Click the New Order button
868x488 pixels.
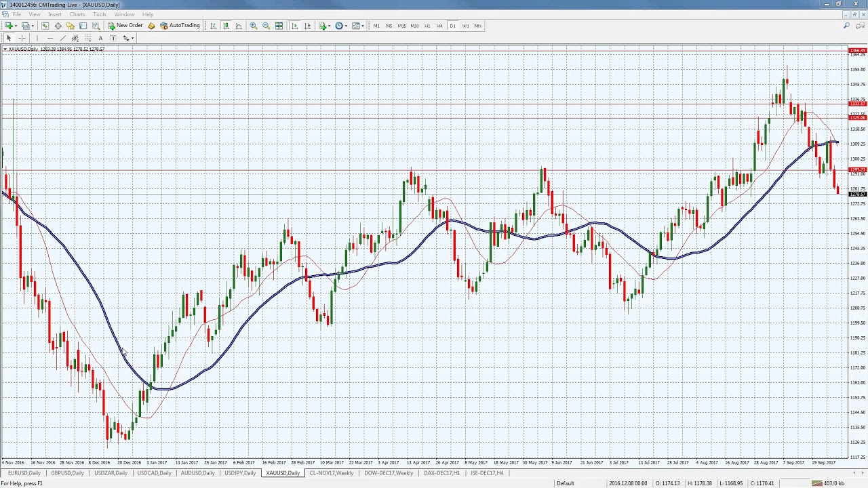pyautogui.click(x=125, y=26)
